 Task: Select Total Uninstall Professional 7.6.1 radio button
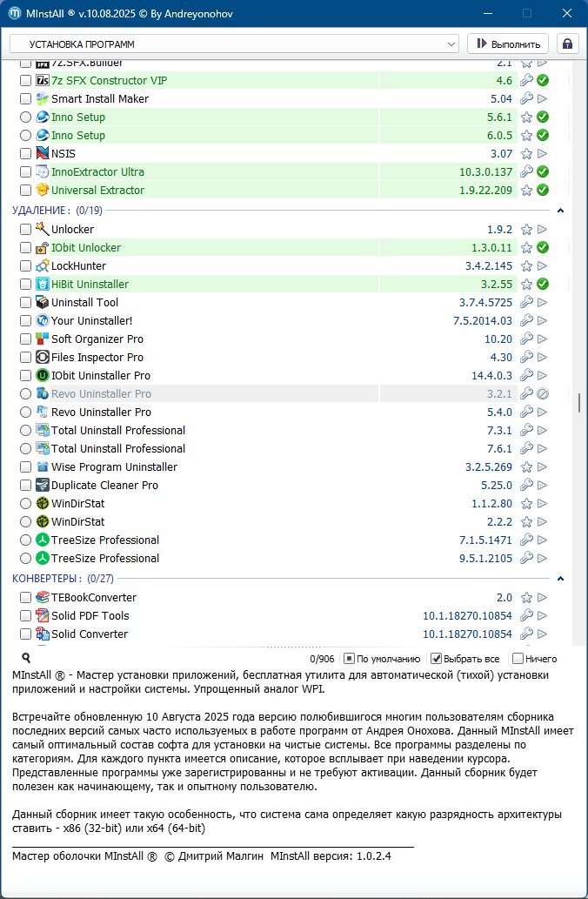[25, 449]
